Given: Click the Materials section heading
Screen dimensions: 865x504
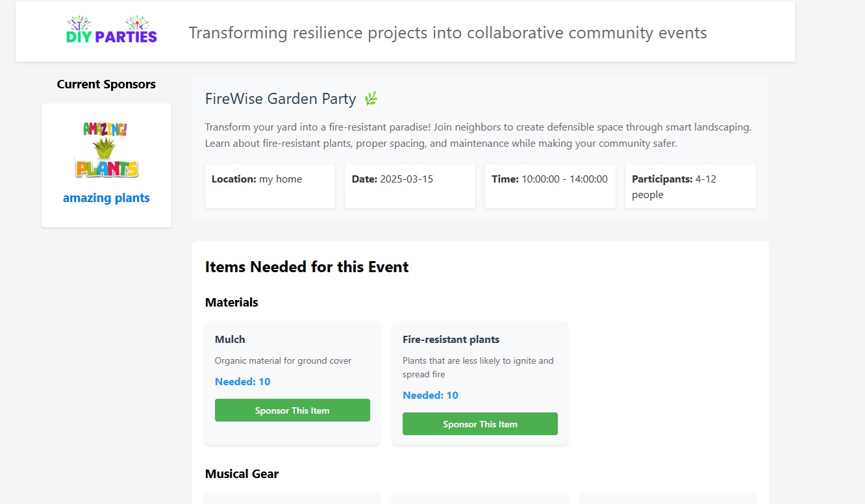Looking at the screenshot, I should pos(232,303).
